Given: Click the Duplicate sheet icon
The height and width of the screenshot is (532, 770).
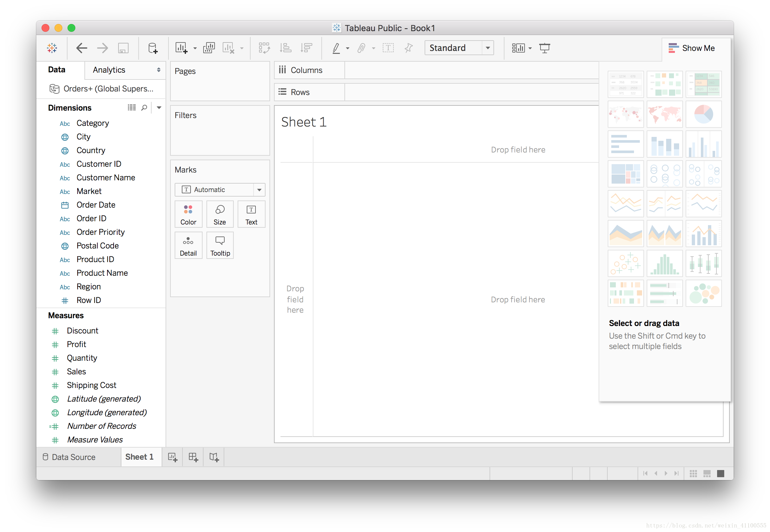Looking at the screenshot, I should (x=209, y=48).
